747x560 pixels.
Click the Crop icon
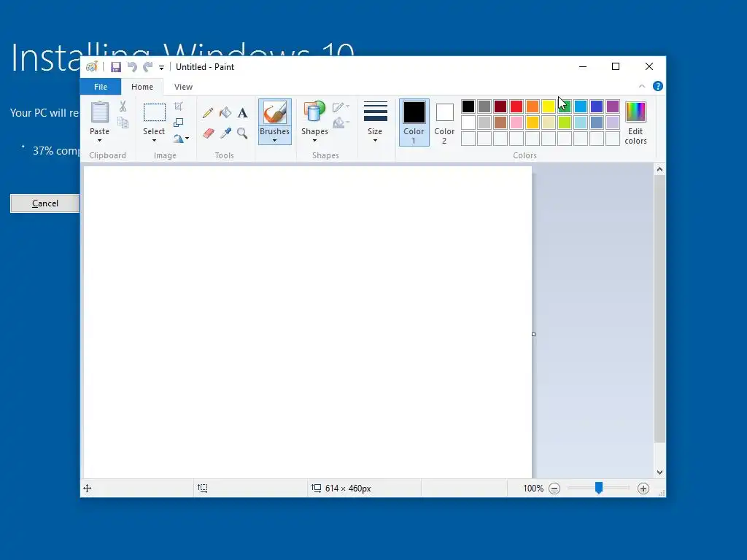tap(179, 106)
